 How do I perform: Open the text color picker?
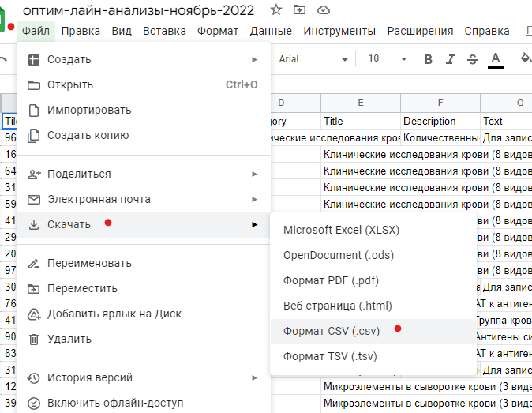496,60
